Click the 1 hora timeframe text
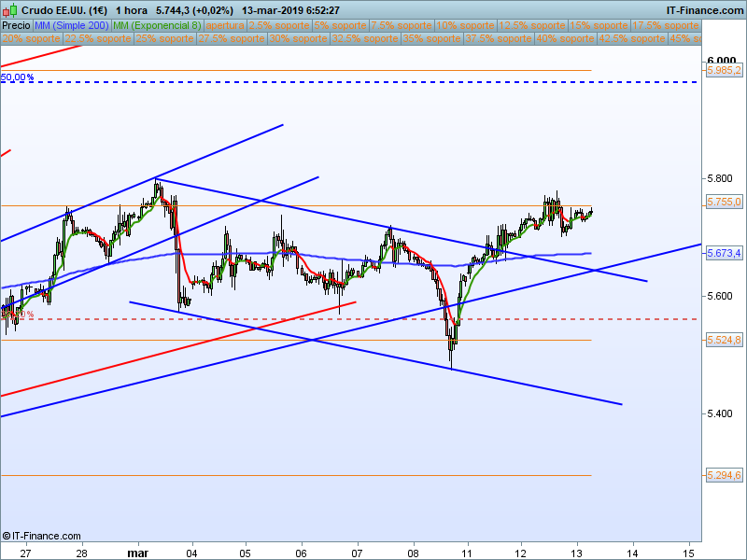This screenshot has width=747, height=560. click(132, 10)
